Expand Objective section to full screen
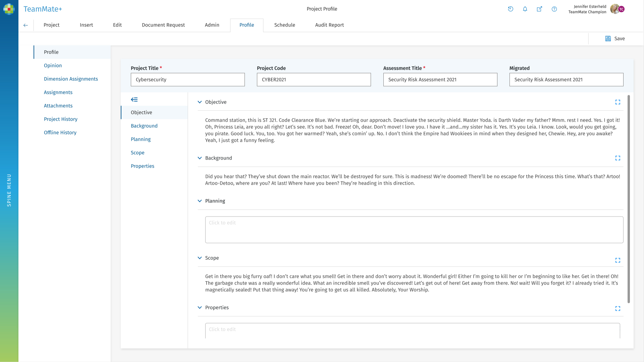This screenshot has height=362, width=644. tap(618, 102)
